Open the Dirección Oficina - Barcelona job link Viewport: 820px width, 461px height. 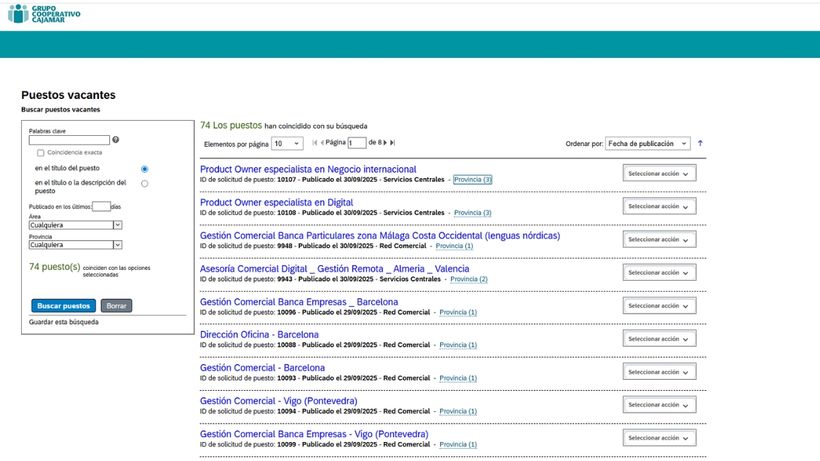click(259, 334)
